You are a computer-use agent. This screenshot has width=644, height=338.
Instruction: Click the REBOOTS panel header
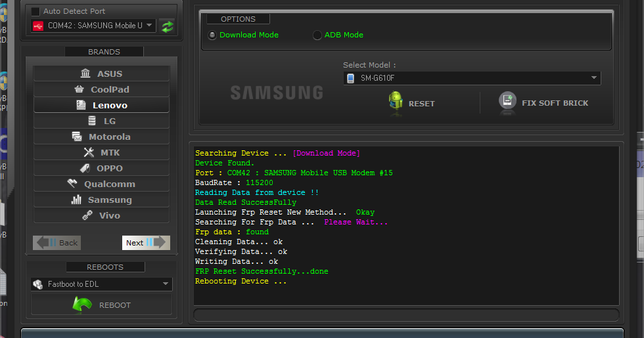tap(105, 267)
